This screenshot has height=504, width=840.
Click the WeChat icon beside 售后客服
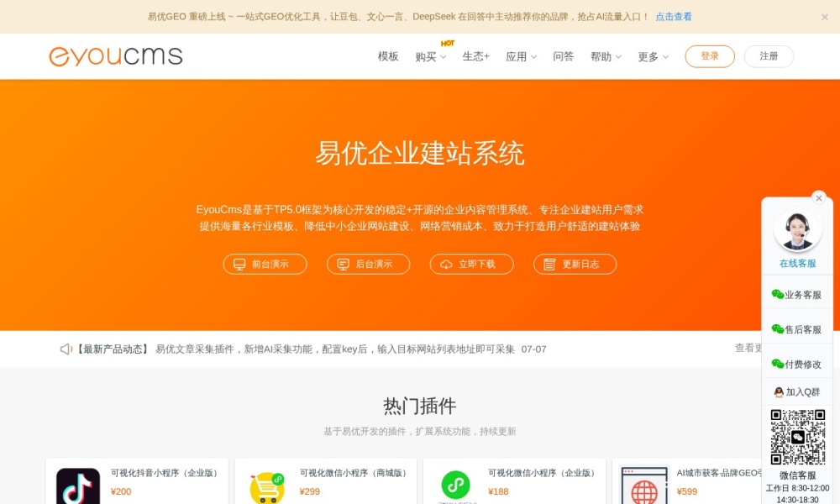coord(777,328)
